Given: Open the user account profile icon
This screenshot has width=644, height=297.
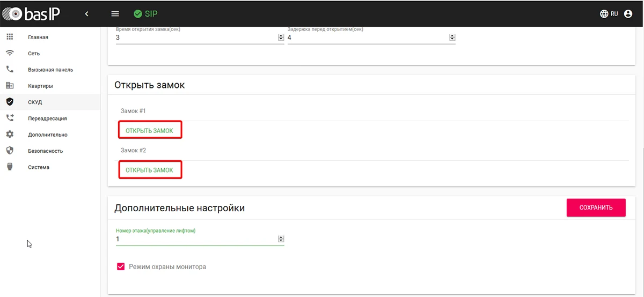Looking at the screenshot, I should [628, 14].
